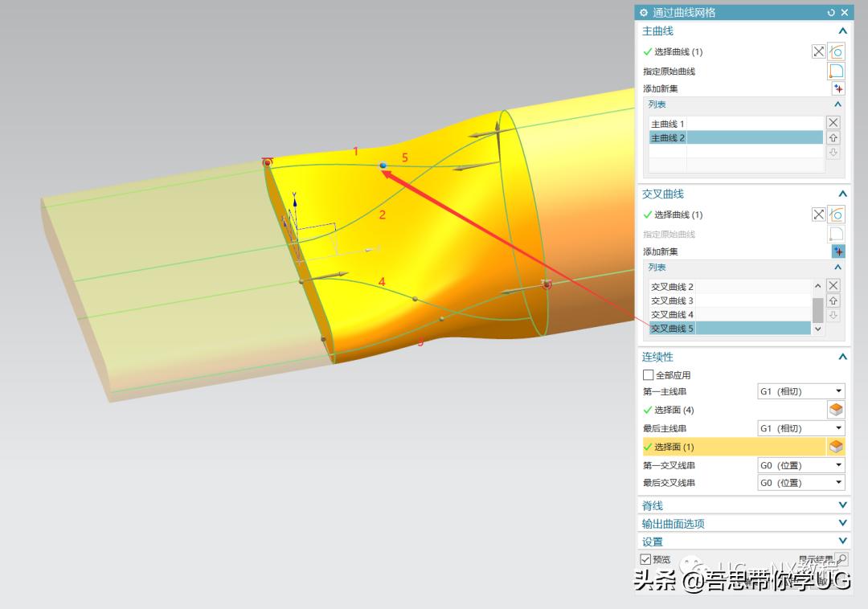Image resolution: width=868 pixels, height=609 pixels.
Task: Reset the dialog using the title bar reset icon
Action: [x=831, y=13]
